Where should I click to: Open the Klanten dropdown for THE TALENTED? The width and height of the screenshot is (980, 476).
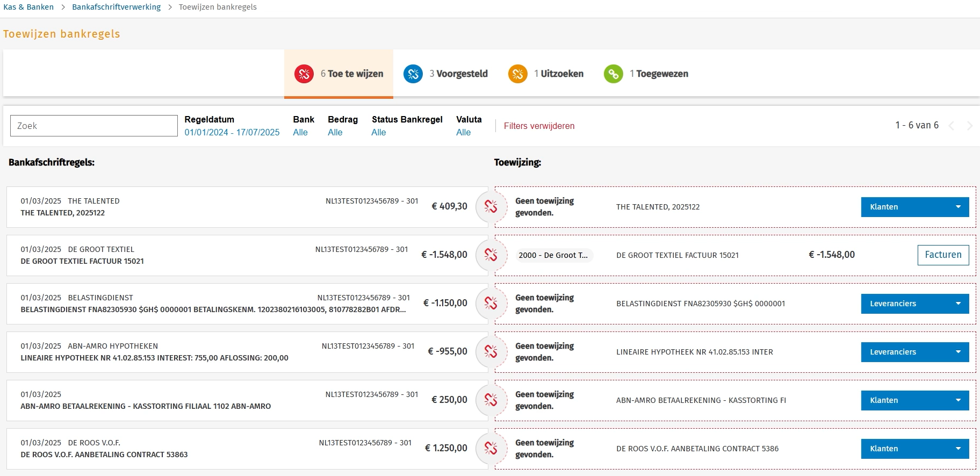914,207
